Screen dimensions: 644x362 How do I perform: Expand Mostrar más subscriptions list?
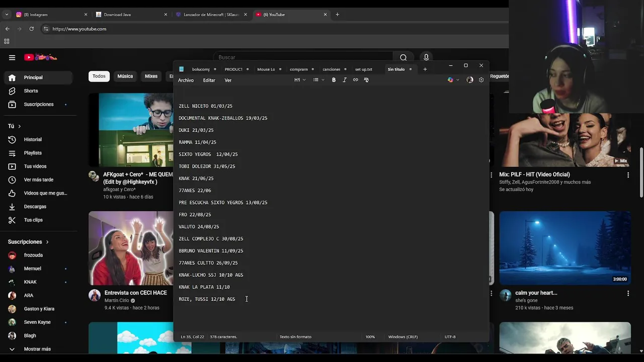pos(38,349)
